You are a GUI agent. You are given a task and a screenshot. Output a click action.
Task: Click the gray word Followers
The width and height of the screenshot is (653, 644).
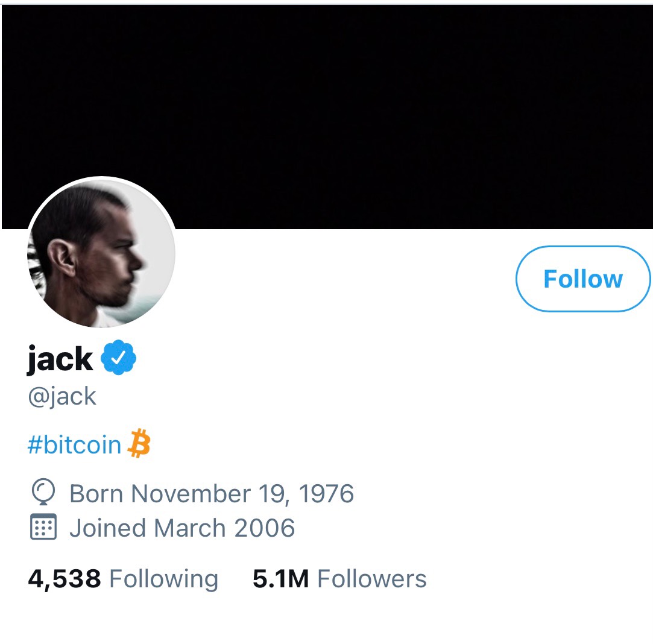coord(372,579)
